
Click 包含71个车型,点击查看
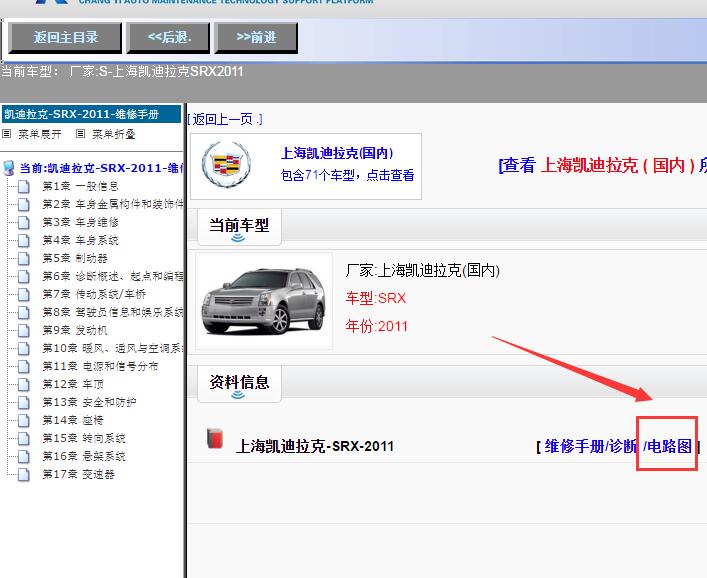point(347,175)
